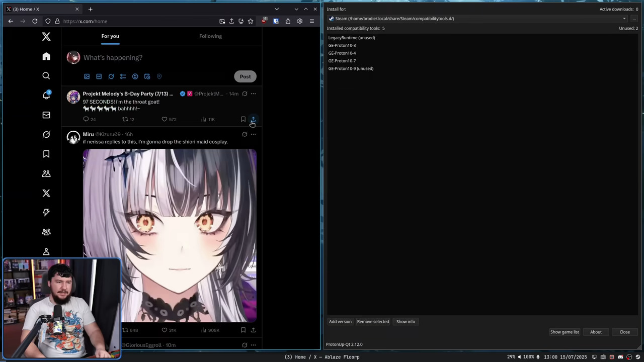Go back in browser history
The image size is (644, 362).
[x=11, y=21]
